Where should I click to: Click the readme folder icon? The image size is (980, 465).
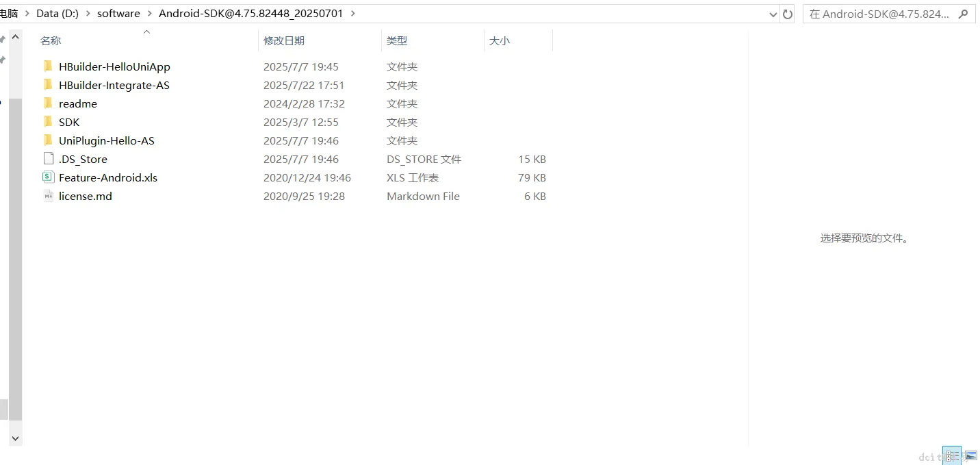(x=48, y=103)
